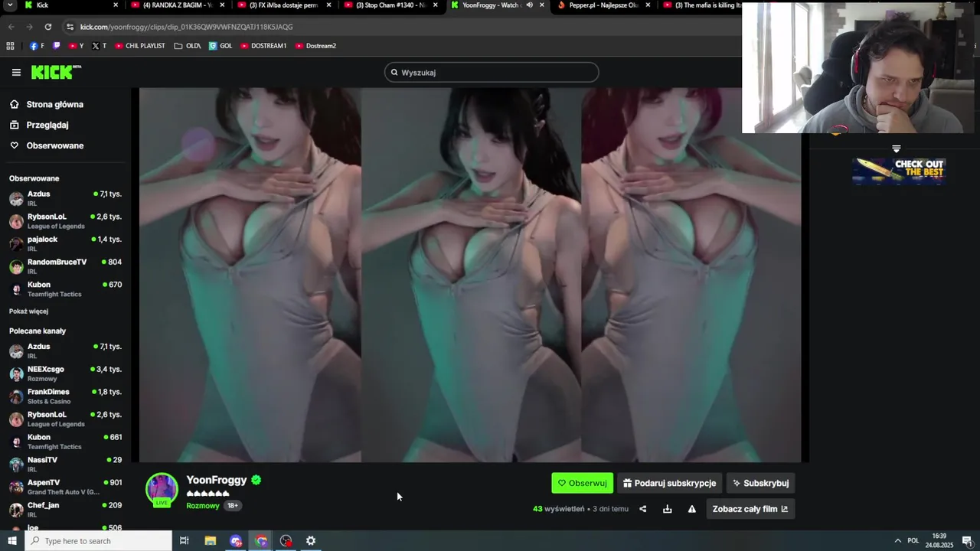Open the OLD bookmarks folder
This screenshot has height=551, width=980.
(187, 46)
